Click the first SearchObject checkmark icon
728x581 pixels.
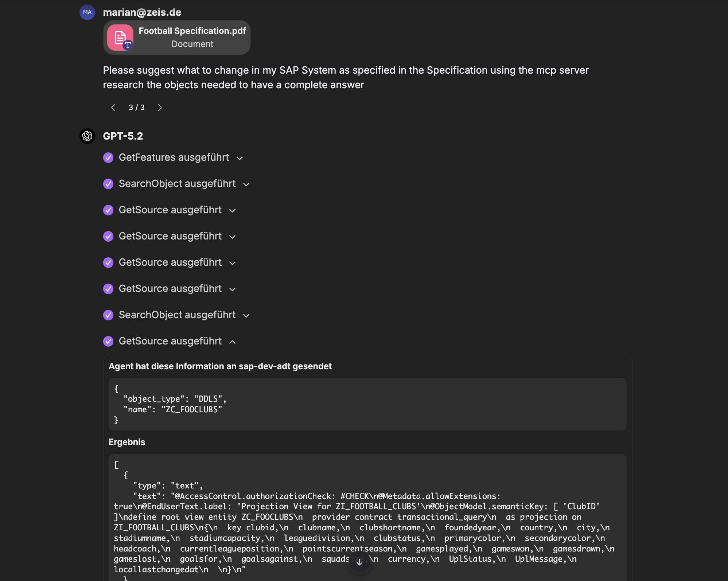[108, 184]
